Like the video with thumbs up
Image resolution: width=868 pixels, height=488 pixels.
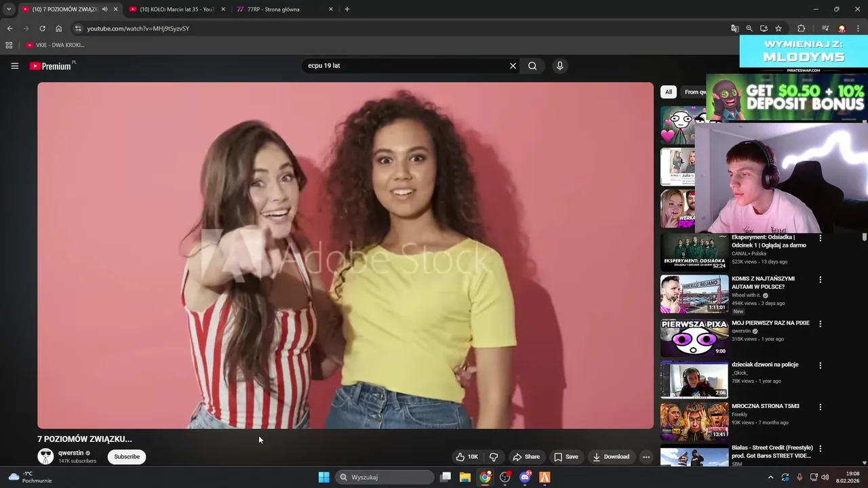tap(467, 457)
